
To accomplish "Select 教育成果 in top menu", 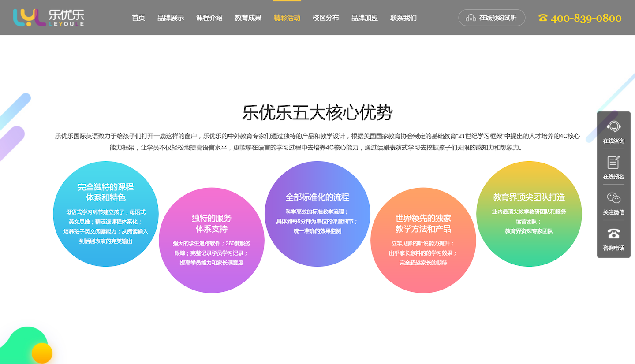I will coord(248,18).
